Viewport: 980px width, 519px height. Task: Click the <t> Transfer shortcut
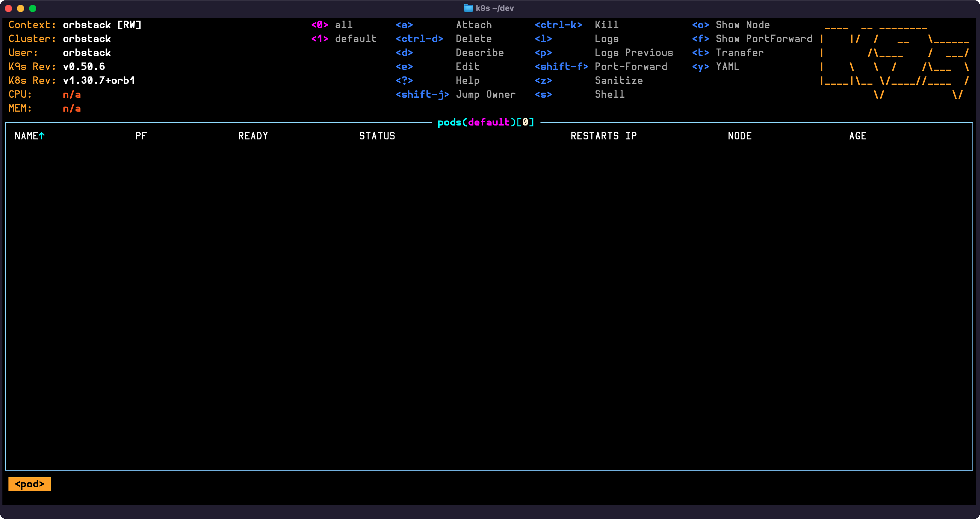pos(728,53)
